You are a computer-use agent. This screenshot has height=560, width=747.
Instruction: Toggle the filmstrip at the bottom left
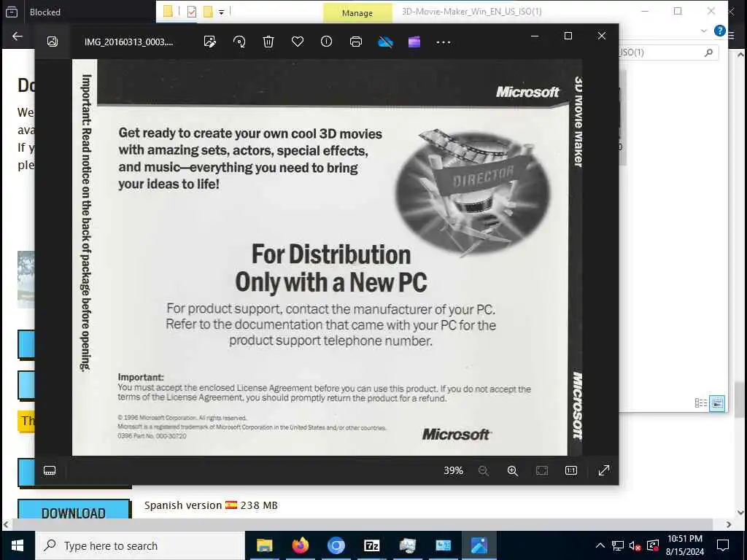[x=50, y=470]
